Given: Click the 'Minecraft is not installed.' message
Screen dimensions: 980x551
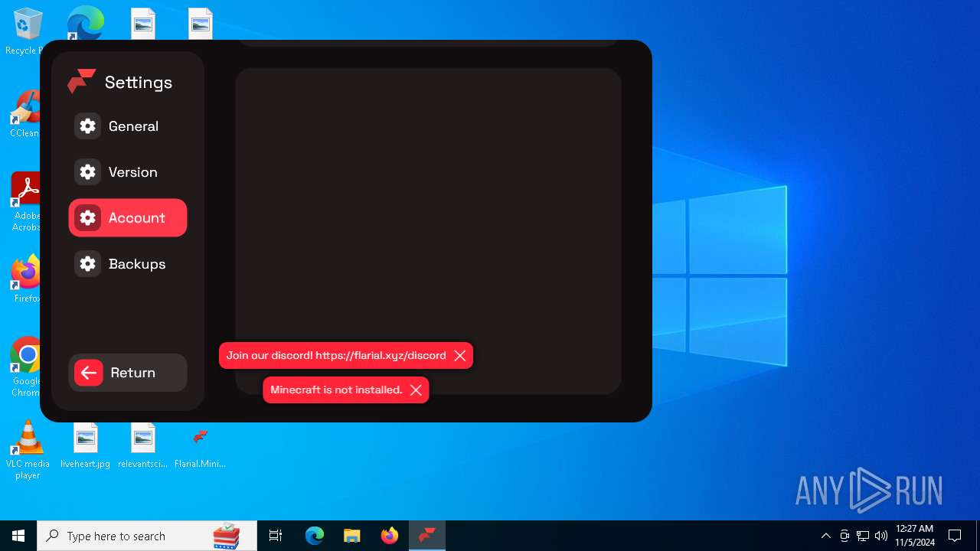Looking at the screenshot, I should 336,390.
